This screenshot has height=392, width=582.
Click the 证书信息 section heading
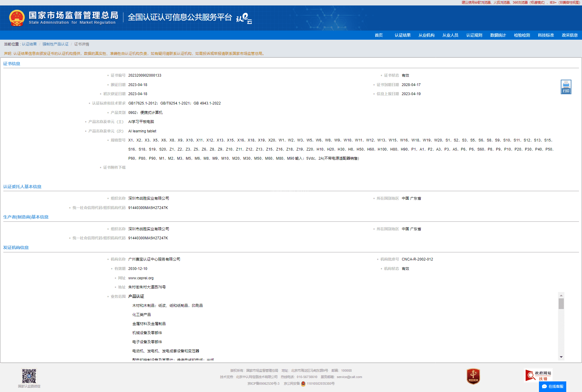(12, 64)
